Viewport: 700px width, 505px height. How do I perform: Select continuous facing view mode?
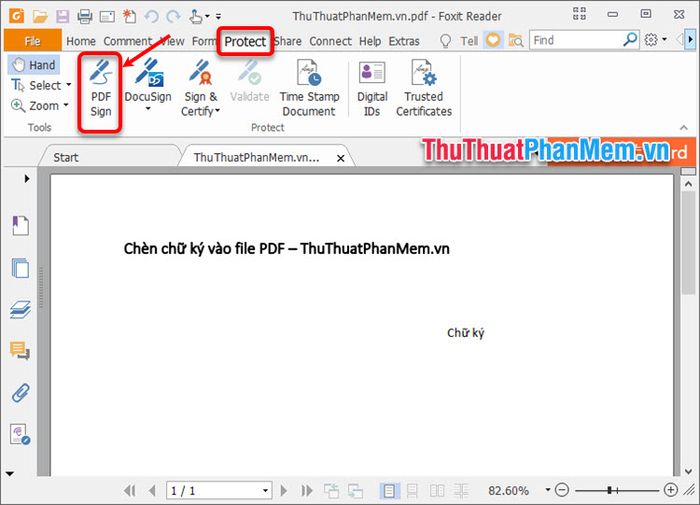click(x=461, y=491)
